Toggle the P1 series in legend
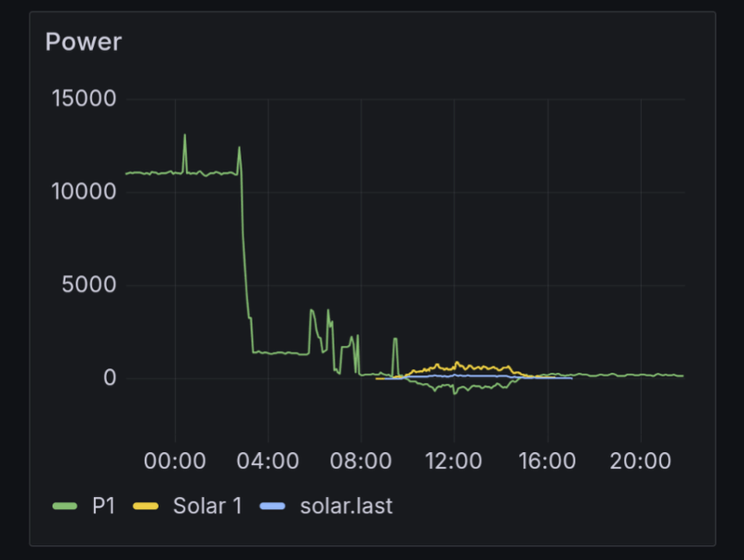This screenshot has height=560, width=744. [x=103, y=506]
